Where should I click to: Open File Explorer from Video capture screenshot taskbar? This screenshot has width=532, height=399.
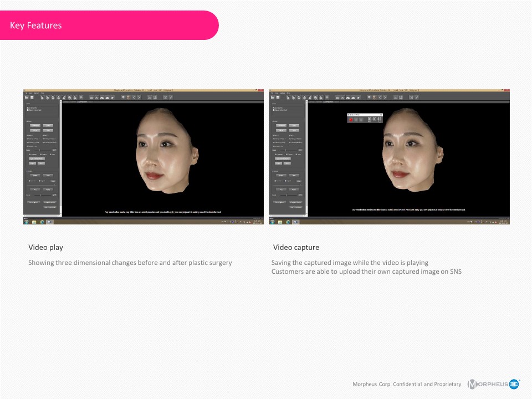coord(279,222)
